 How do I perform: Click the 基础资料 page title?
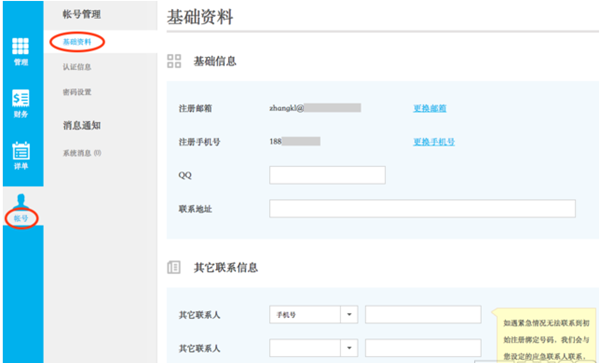coord(200,17)
